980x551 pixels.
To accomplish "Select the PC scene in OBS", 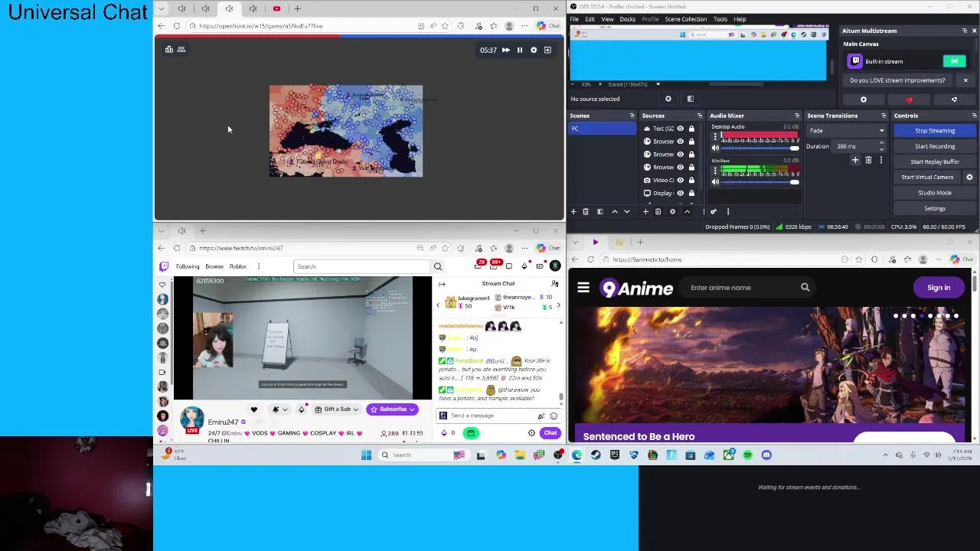I will 602,129.
